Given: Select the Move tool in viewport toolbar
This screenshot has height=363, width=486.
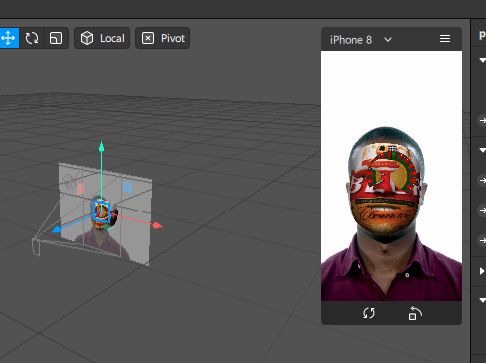Looking at the screenshot, I should click(x=8, y=38).
